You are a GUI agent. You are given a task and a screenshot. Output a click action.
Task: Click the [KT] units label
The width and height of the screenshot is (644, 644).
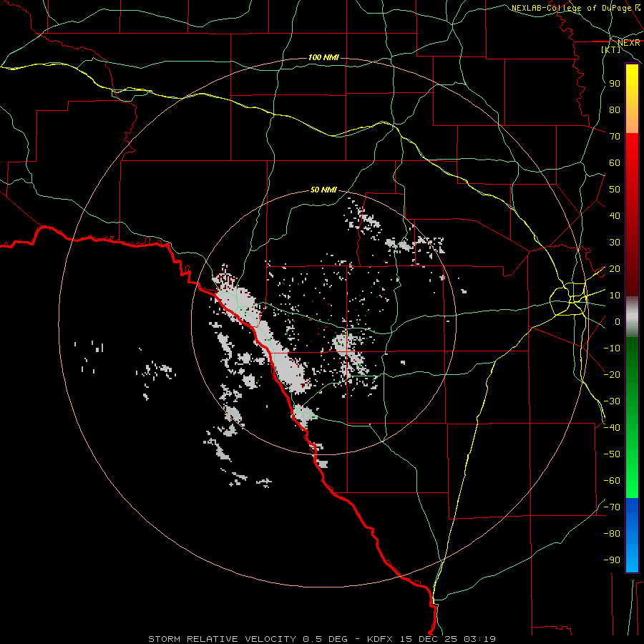610,49
